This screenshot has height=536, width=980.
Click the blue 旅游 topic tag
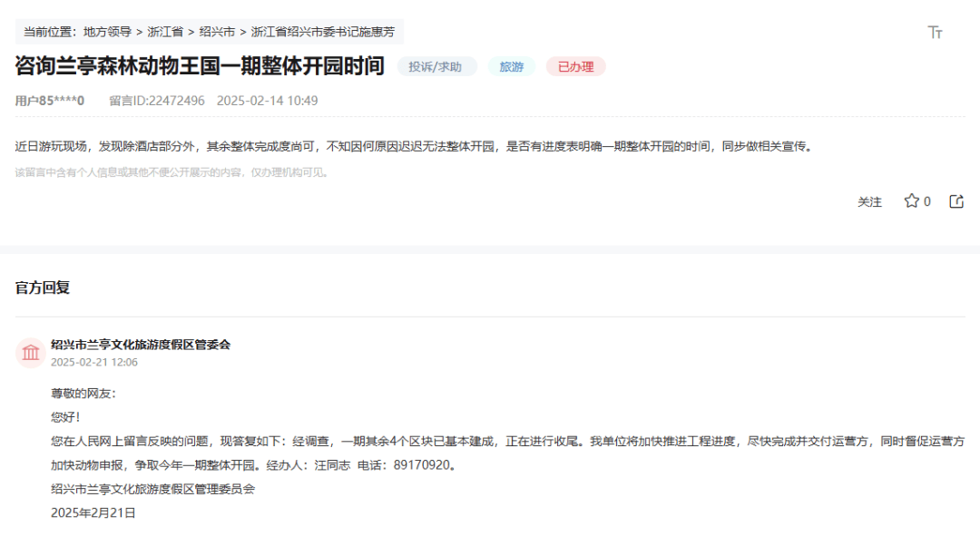coord(512,67)
